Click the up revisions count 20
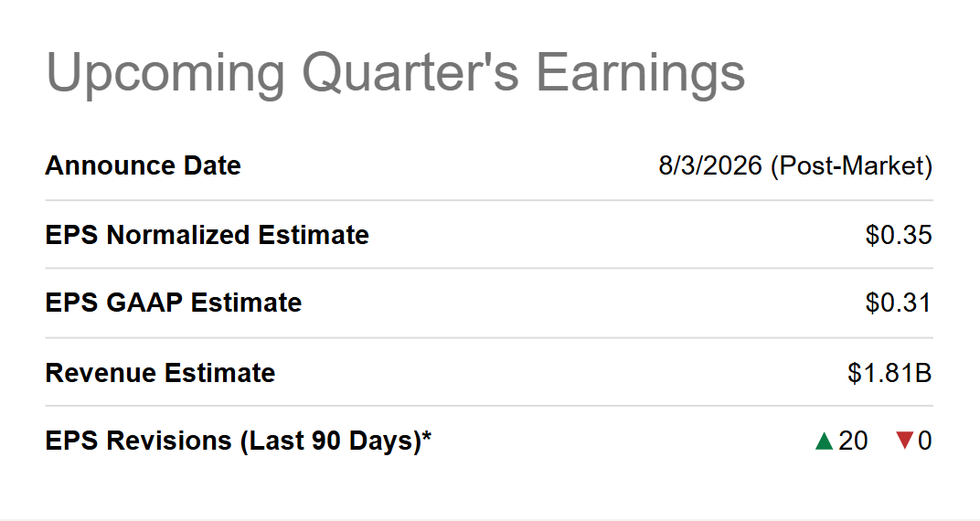This screenshot has width=980, height=521. coord(853,441)
